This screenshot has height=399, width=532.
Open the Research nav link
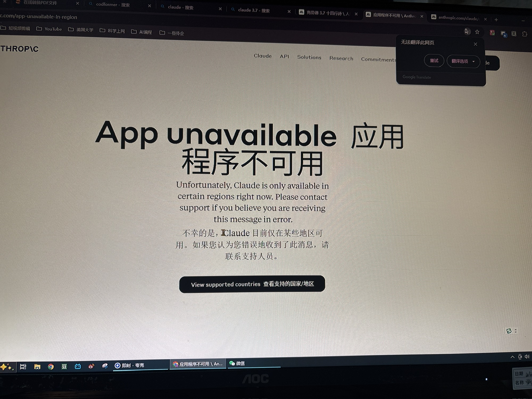341,59
